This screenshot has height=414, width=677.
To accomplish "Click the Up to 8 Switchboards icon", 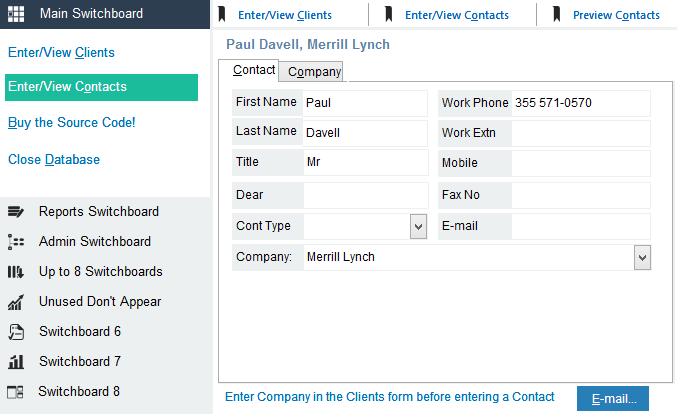I will (15, 272).
